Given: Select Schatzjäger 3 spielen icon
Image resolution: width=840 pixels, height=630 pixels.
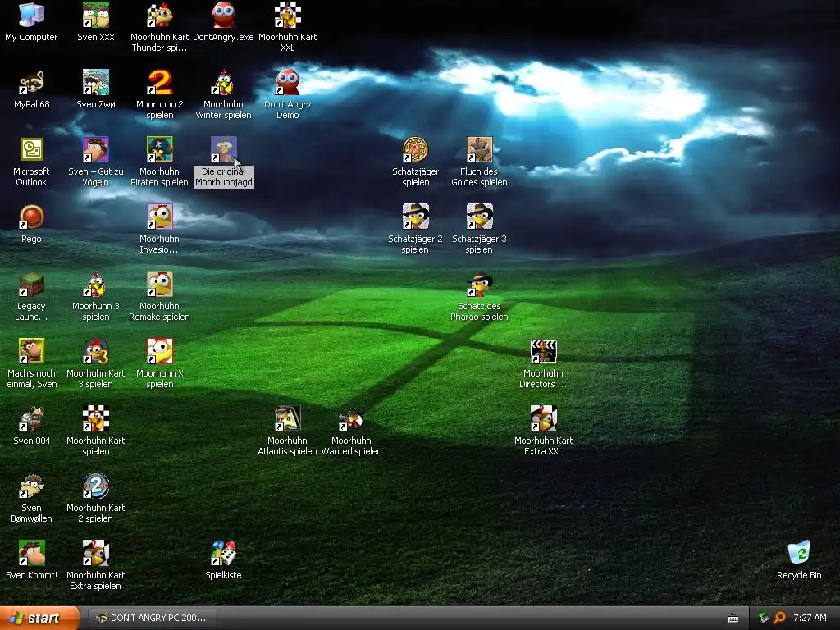Looking at the screenshot, I should coord(479,217).
